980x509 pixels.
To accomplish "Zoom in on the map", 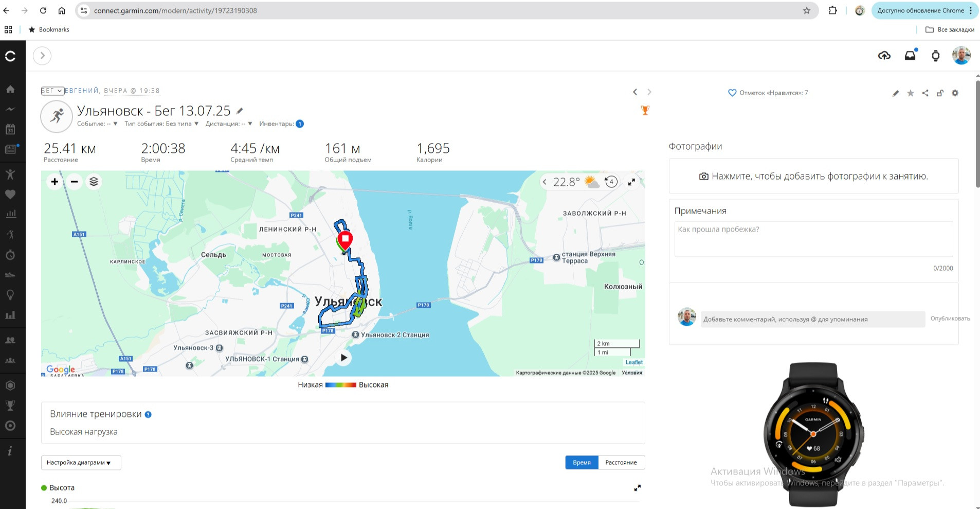I will 55,182.
